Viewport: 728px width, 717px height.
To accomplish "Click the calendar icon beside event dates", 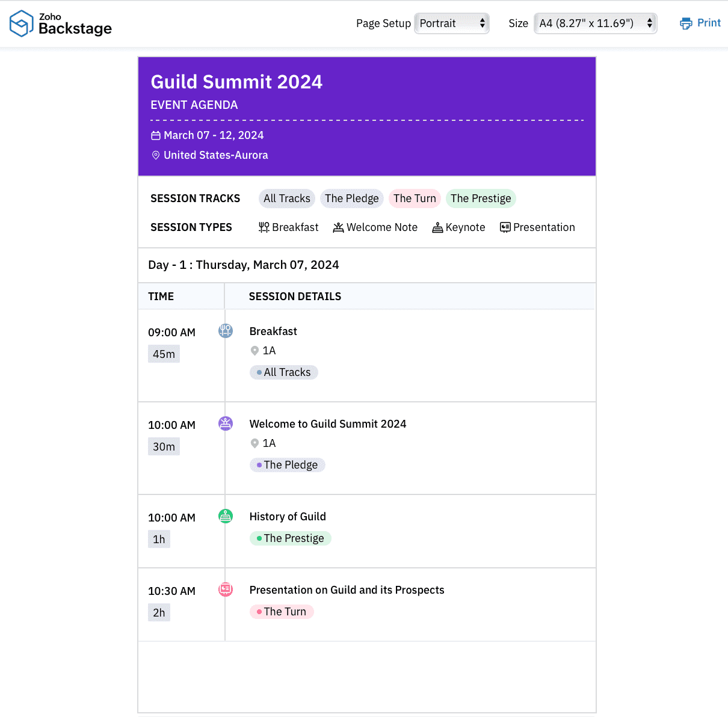I will 156,136.
